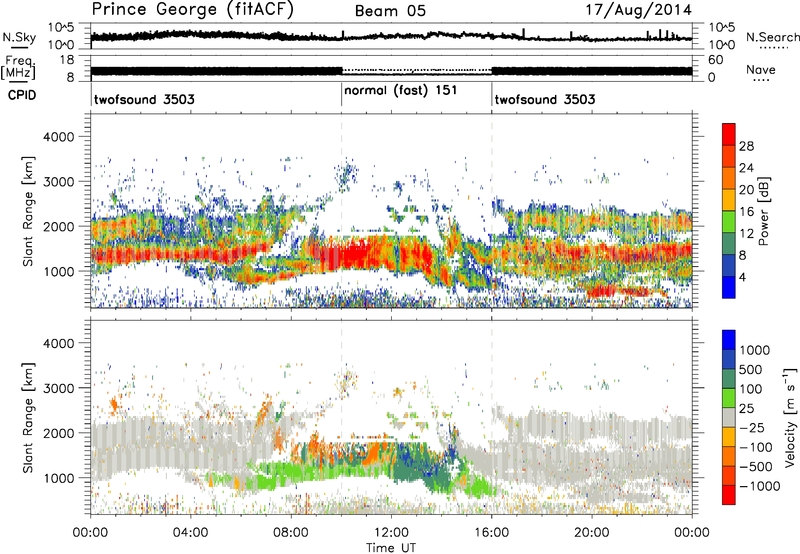This screenshot has width=800, height=554.
Task: Click the 'Time UT' axis title
Action: [391, 548]
